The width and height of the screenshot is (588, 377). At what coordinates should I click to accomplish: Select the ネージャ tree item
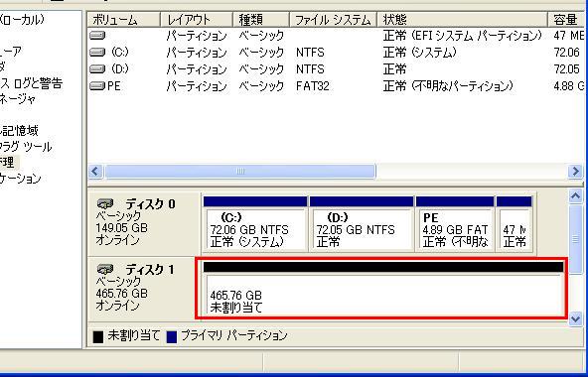(x=18, y=99)
